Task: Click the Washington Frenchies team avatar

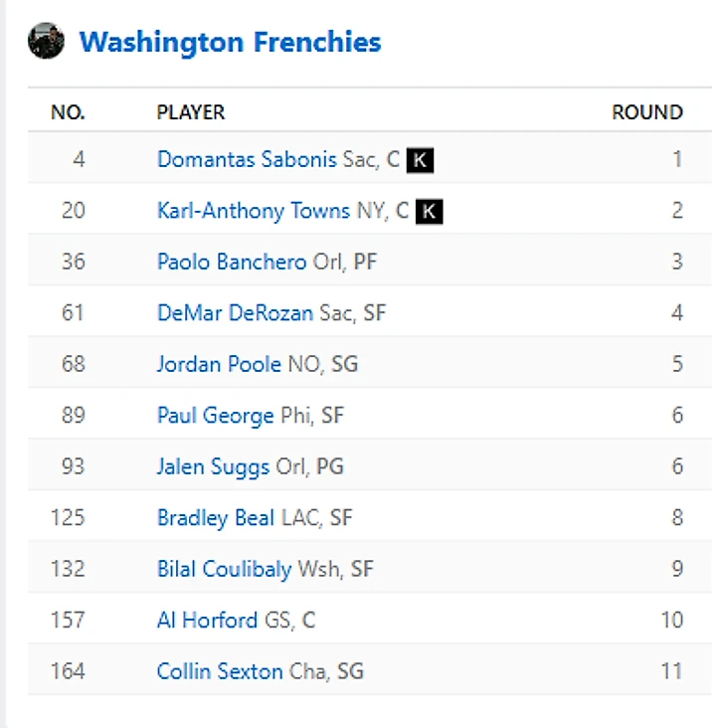Action: (46, 41)
